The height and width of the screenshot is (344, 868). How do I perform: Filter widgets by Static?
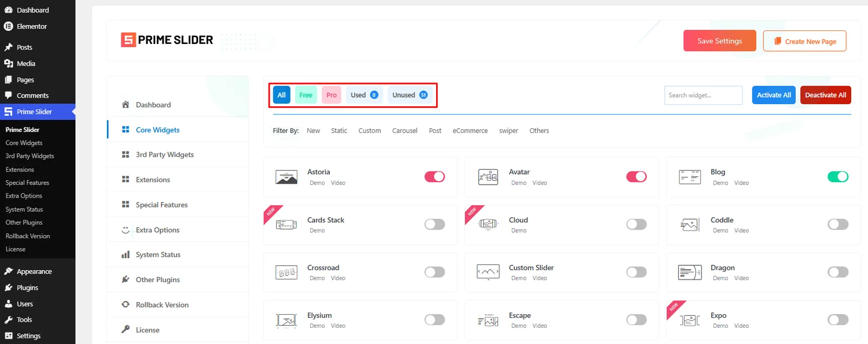[x=339, y=131]
